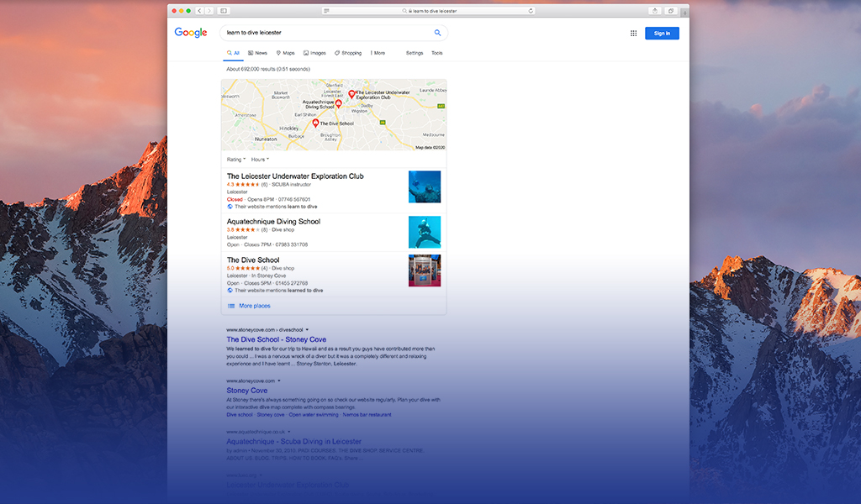Click the Open water swimming sitelink
The height and width of the screenshot is (504, 861).
(x=314, y=415)
